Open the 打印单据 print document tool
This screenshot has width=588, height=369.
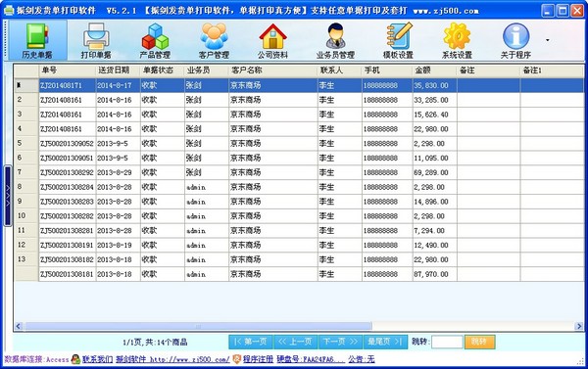(x=96, y=40)
